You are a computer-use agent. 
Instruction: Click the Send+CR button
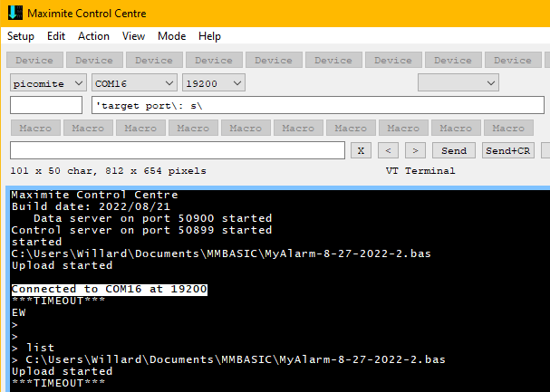coord(508,150)
